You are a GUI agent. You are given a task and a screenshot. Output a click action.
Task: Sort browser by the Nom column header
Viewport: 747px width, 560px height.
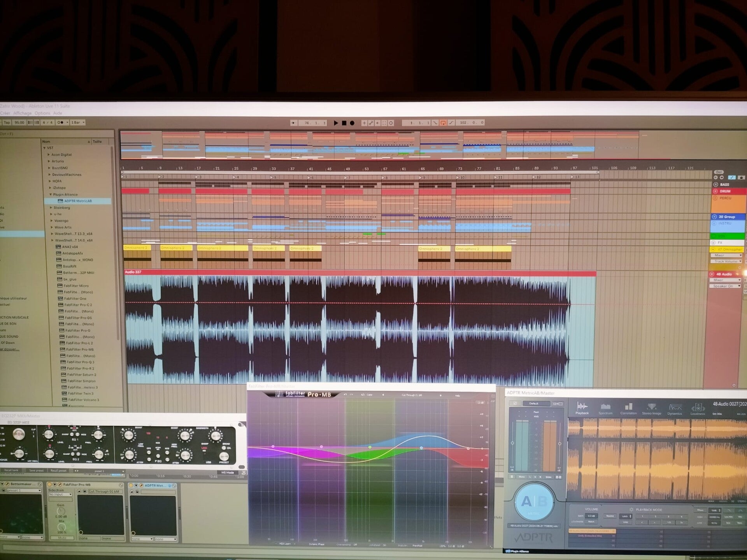[x=66, y=142]
